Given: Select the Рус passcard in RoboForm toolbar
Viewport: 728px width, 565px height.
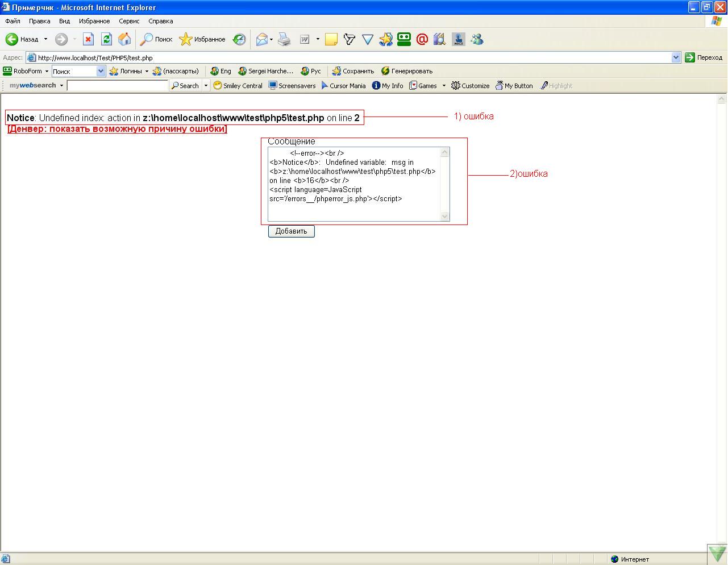Looking at the screenshot, I should point(311,71).
